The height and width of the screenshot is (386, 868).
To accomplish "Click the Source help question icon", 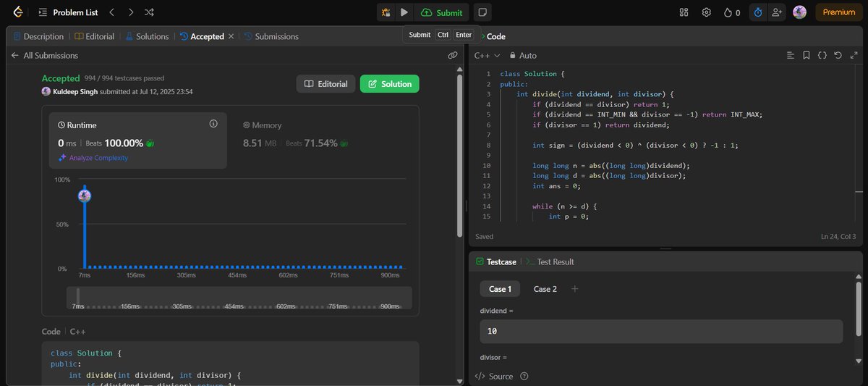I will (524, 376).
